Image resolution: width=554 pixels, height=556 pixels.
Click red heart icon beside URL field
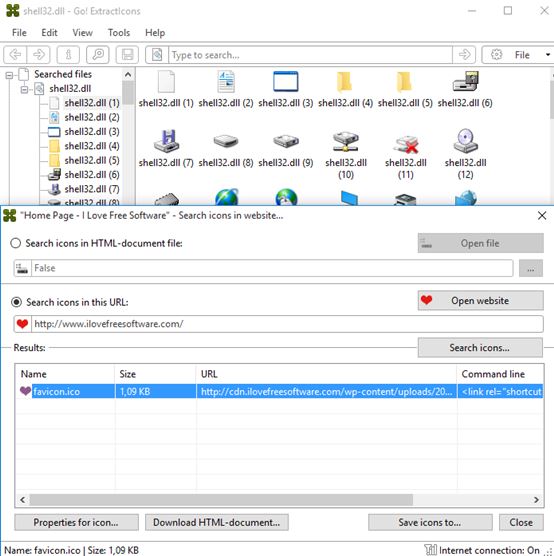click(x=22, y=324)
